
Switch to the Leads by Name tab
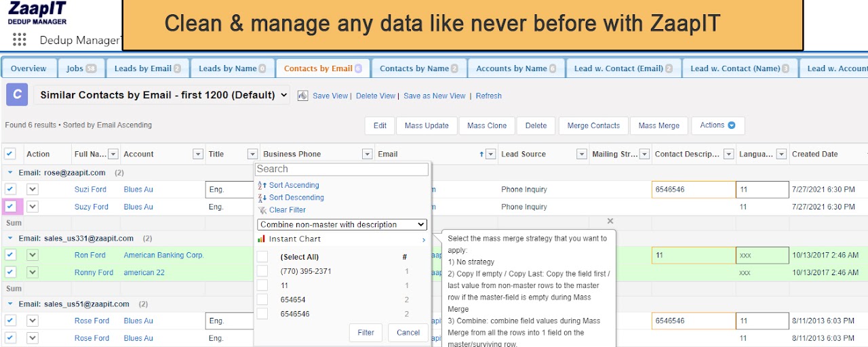232,68
